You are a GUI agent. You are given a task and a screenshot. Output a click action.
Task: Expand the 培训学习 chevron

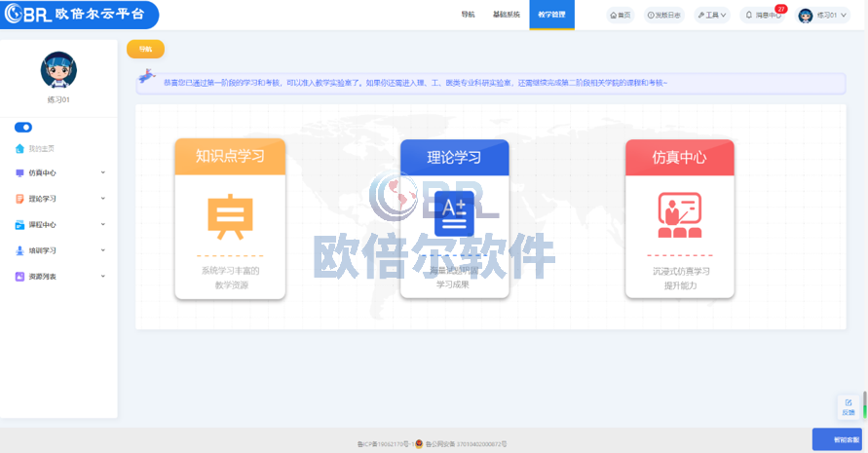tap(103, 250)
